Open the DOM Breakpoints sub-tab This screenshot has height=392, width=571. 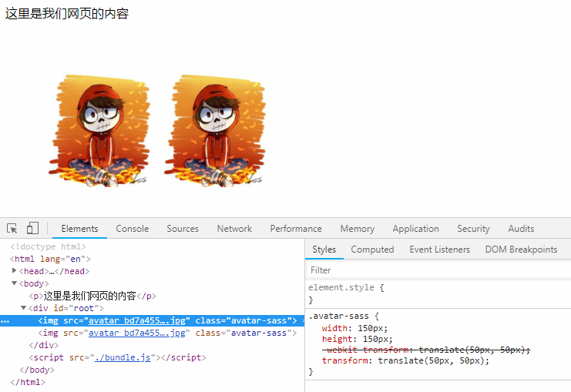521,250
